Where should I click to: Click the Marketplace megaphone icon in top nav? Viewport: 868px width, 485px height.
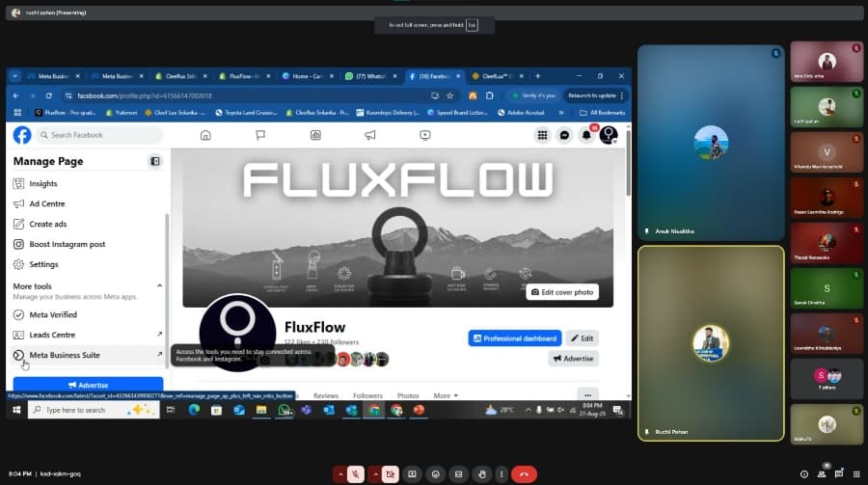[369, 135]
